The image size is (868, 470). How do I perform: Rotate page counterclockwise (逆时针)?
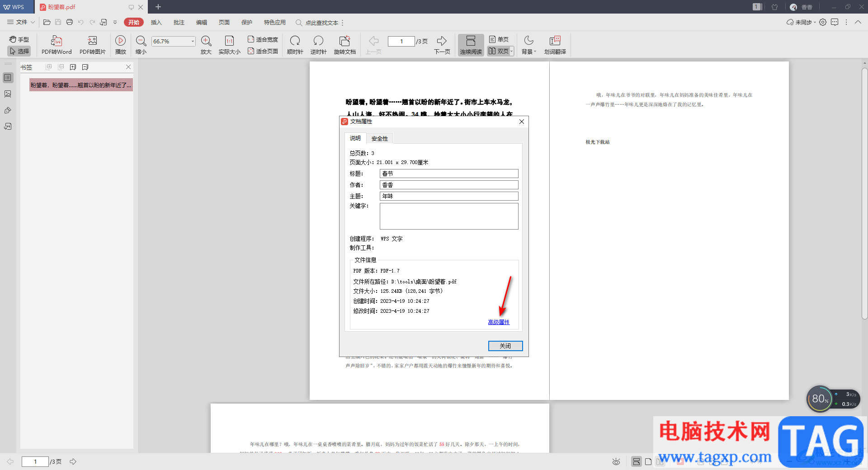[x=318, y=45]
